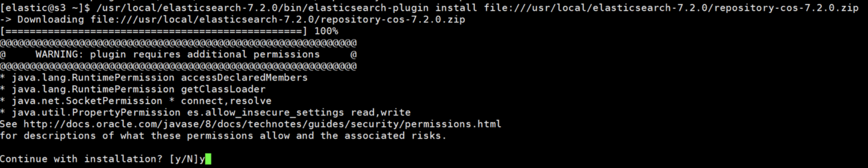Image resolution: width=868 pixels, height=168 pixels.
Task: Click the typed "y" answer
Action: click(x=202, y=159)
